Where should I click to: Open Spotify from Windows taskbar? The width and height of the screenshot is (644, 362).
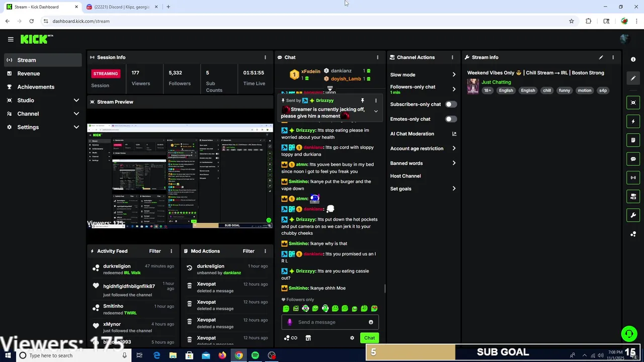click(x=255, y=355)
